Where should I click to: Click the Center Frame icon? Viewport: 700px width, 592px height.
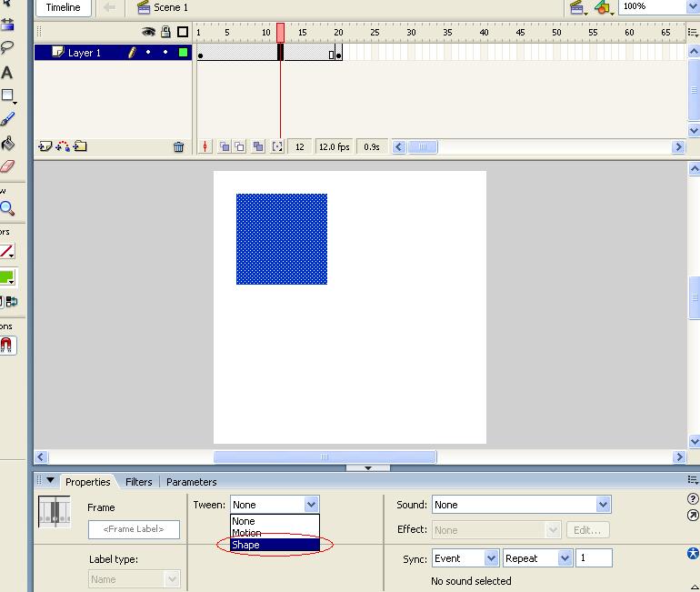pos(205,146)
